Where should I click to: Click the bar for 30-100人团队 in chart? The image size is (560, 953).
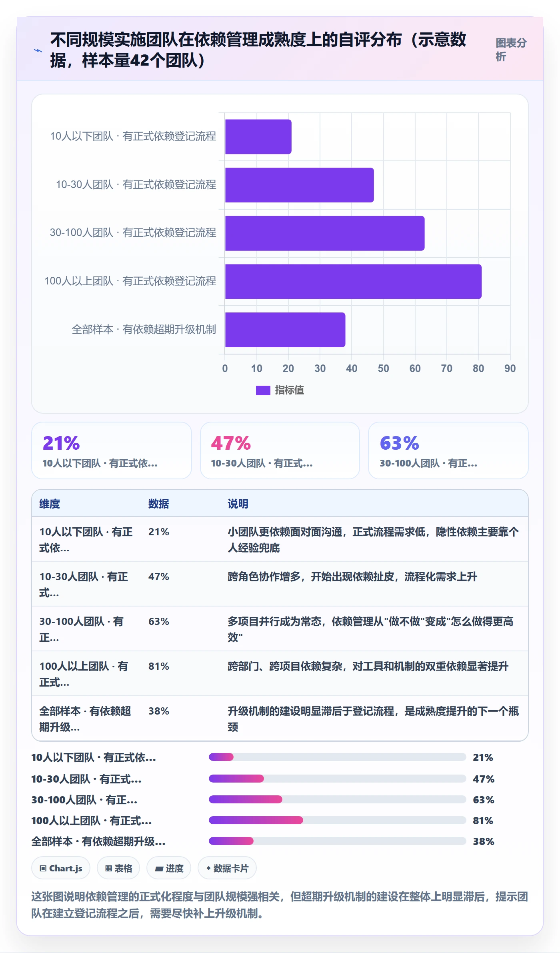point(325,233)
